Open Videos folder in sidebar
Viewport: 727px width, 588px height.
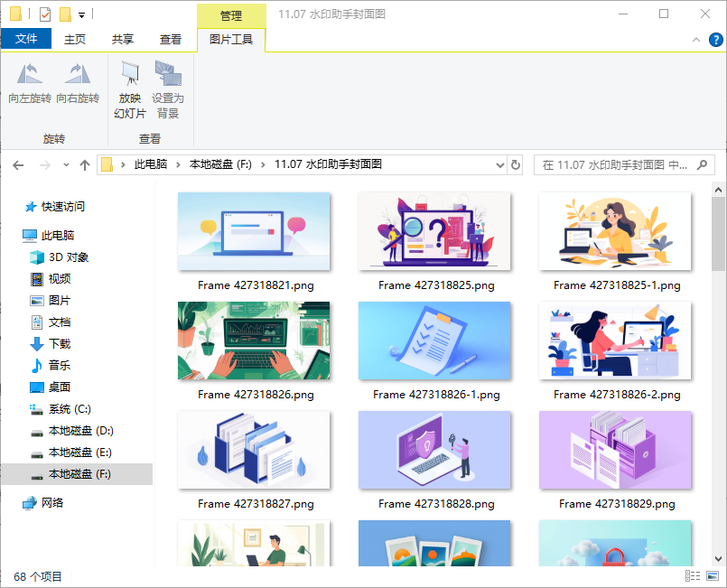[x=51, y=279]
